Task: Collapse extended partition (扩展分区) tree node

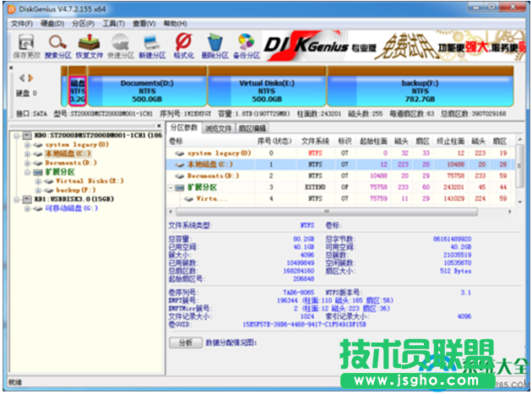Action: click(27, 172)
